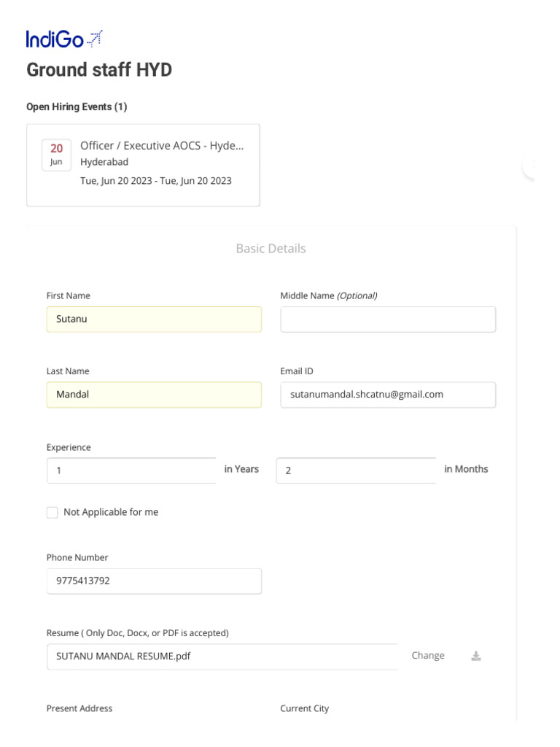Click the Last Name field with Mandal
Image resolution: width=560 pixels, height=747 pixels.
[154, 395]
